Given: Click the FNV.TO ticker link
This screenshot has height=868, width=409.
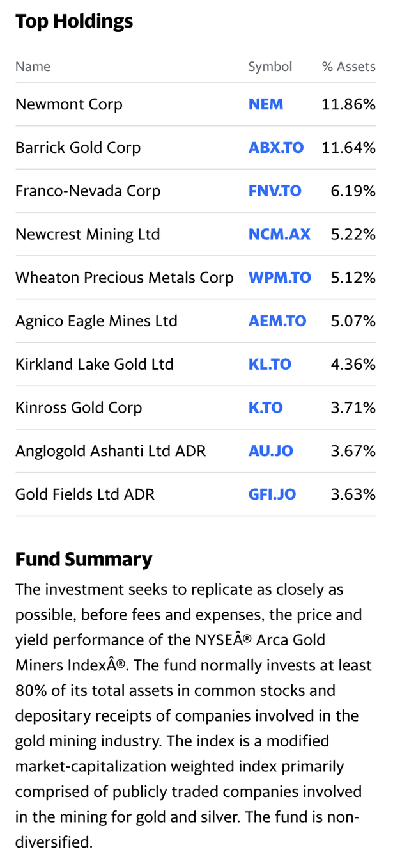Looking at the screenshot, I should [275, 191].
